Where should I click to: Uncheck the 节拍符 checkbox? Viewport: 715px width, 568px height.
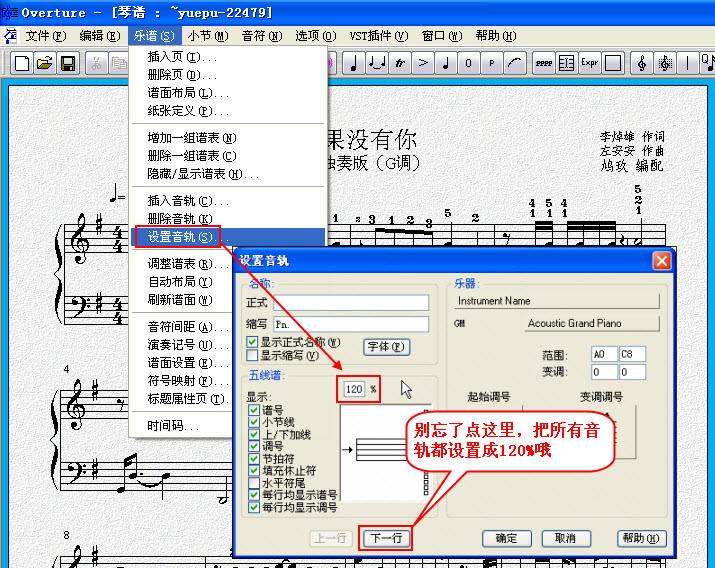click(254, 459)
